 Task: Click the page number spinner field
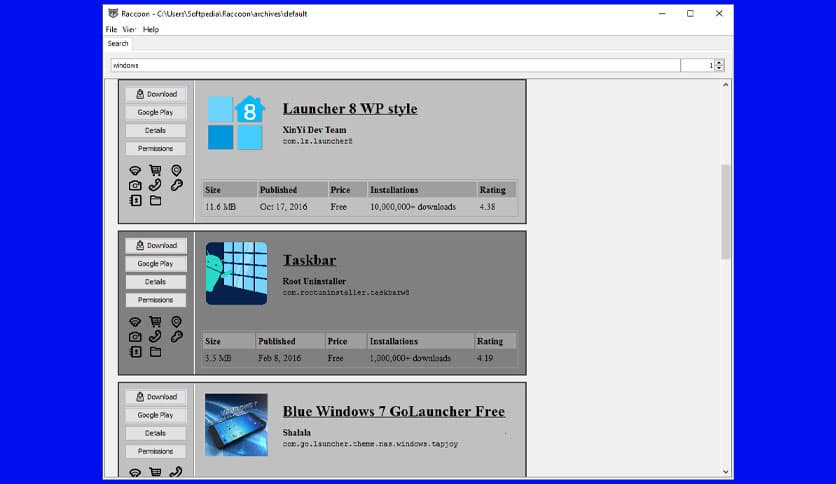coord(697,65)
